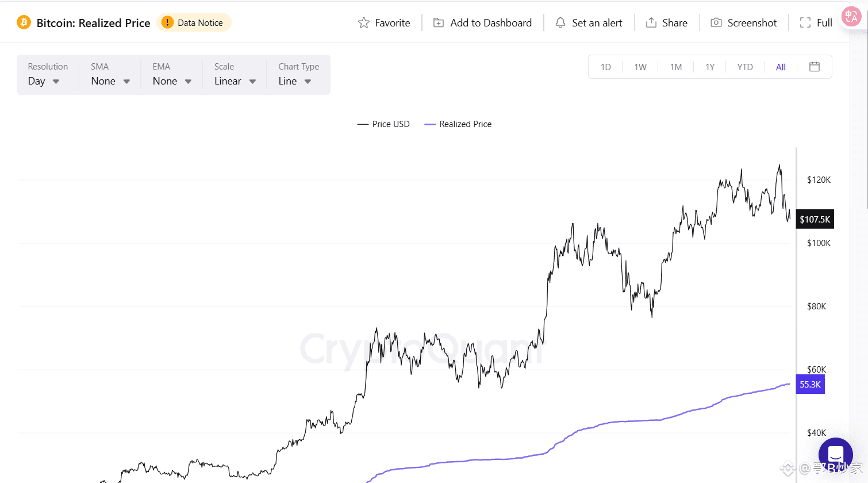Toggle the Price USD legend series
Viewport: 868px width, 483px height.
point(384,124)
